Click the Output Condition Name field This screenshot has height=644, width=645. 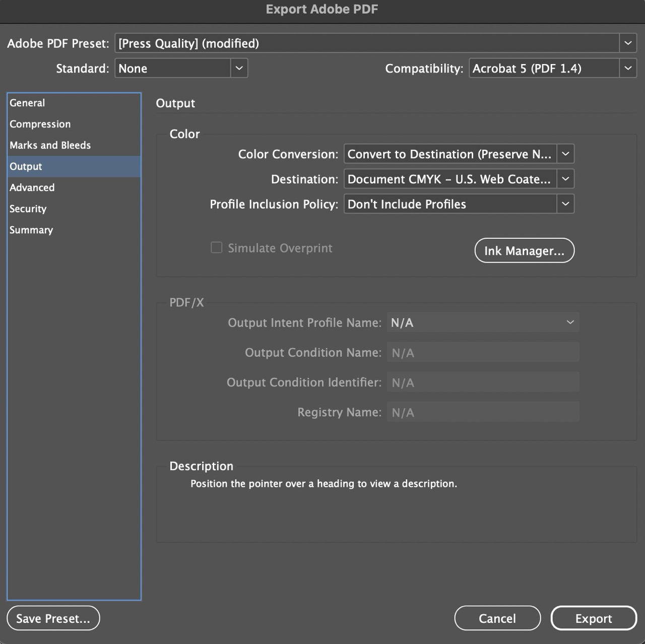pyautogui.click(x=483, y=352)
